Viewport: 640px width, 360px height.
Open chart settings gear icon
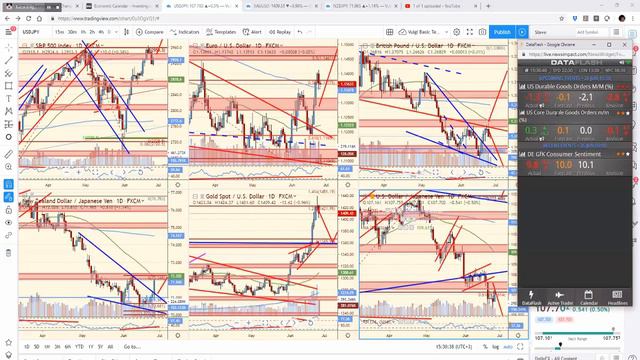coord(457,32)
